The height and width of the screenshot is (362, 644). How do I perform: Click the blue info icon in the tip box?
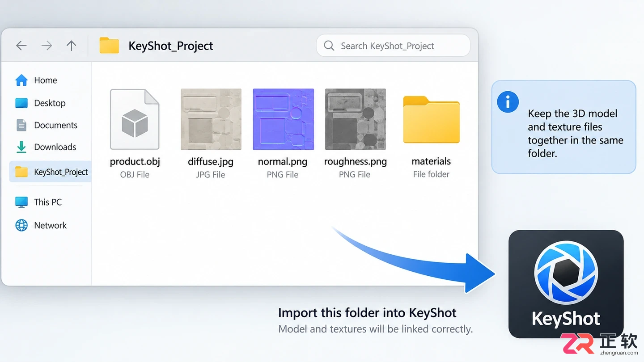click(508, 102)
